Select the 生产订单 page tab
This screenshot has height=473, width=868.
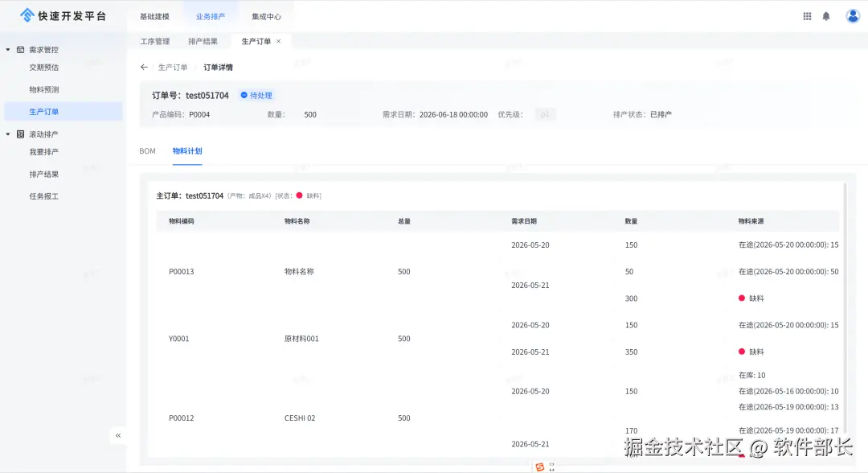coord(256,41)
